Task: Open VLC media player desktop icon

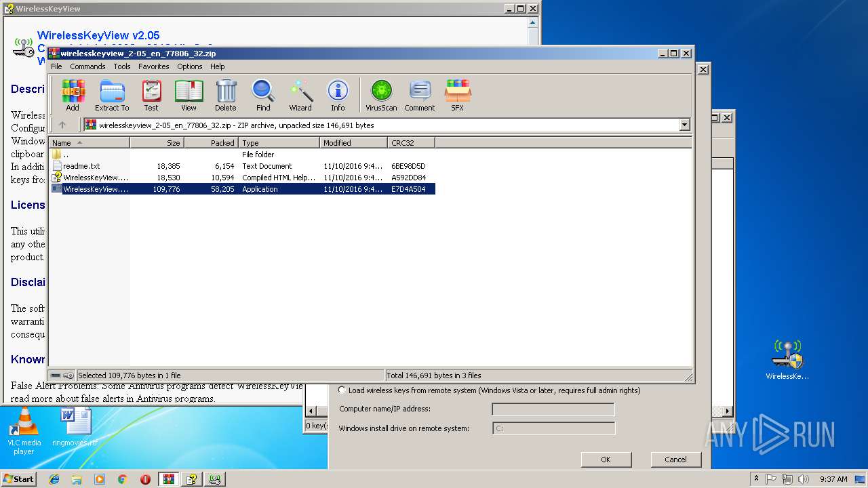Action: 24,431
